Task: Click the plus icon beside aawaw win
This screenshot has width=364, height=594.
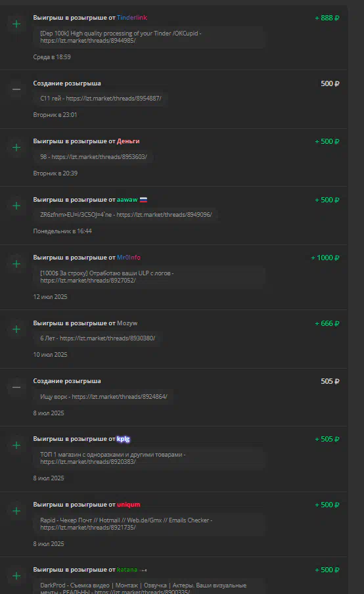Action: 16,206
